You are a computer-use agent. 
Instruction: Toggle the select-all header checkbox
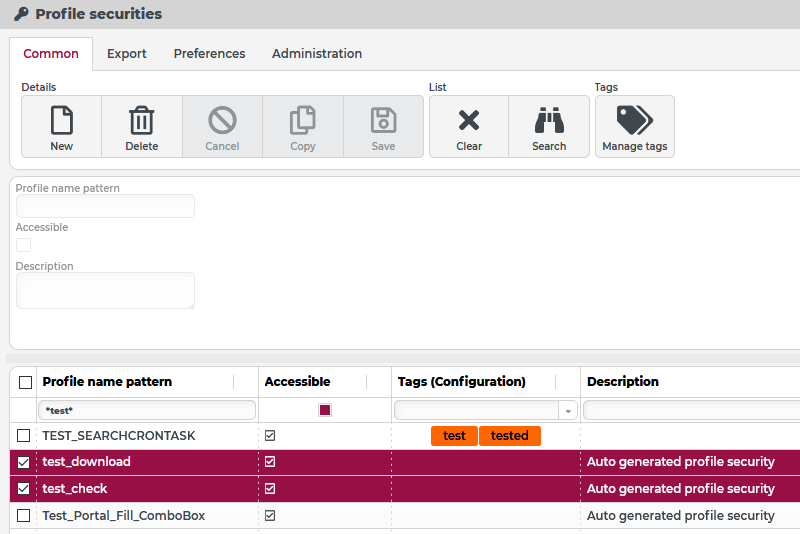click(25, 382)
